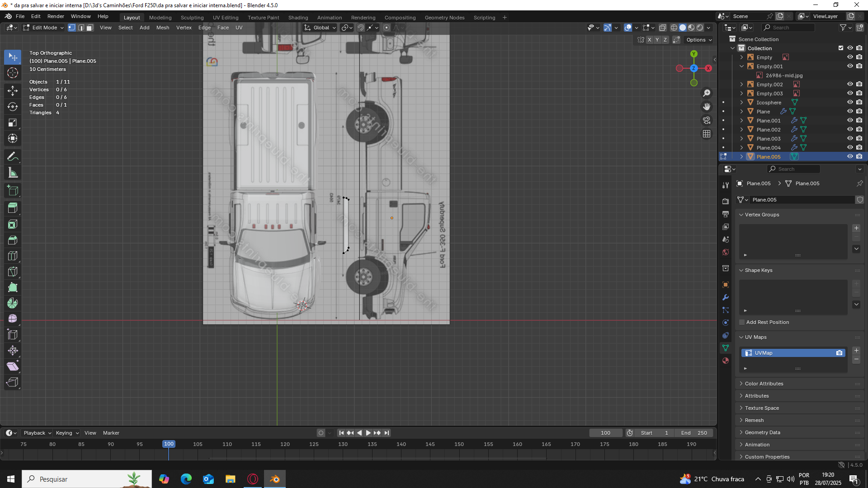Viewport: 868px width, 488px height.
Task: Expand the Color Attributes panel
Action: pos(764,384)
